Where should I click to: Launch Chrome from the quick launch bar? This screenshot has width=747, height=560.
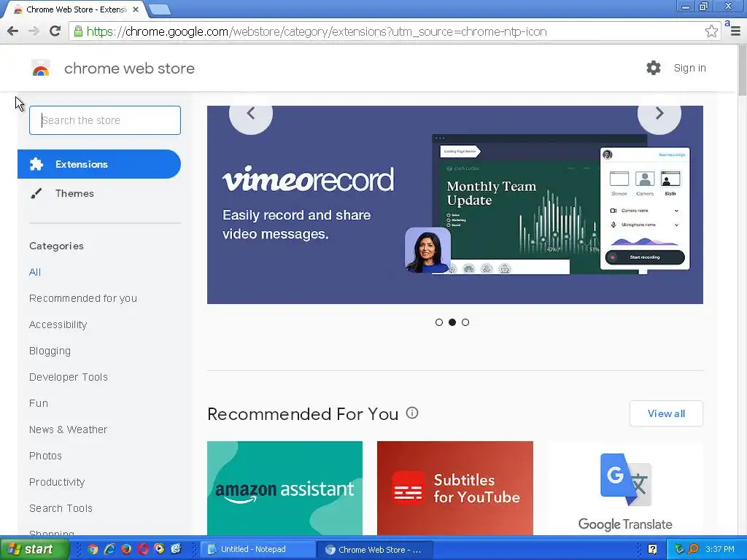pyautogui.click(x=93, y=549)
